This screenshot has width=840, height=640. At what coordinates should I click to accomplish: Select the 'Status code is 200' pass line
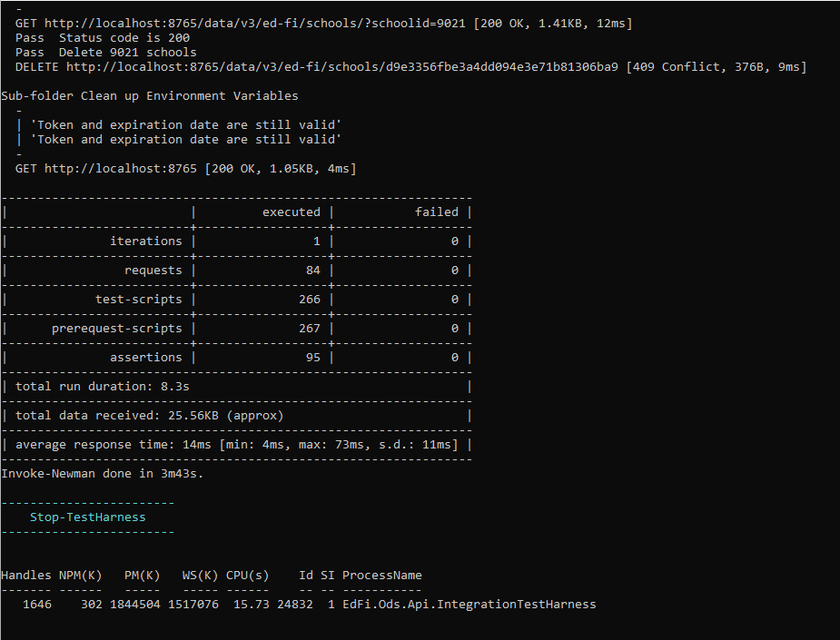103,38
